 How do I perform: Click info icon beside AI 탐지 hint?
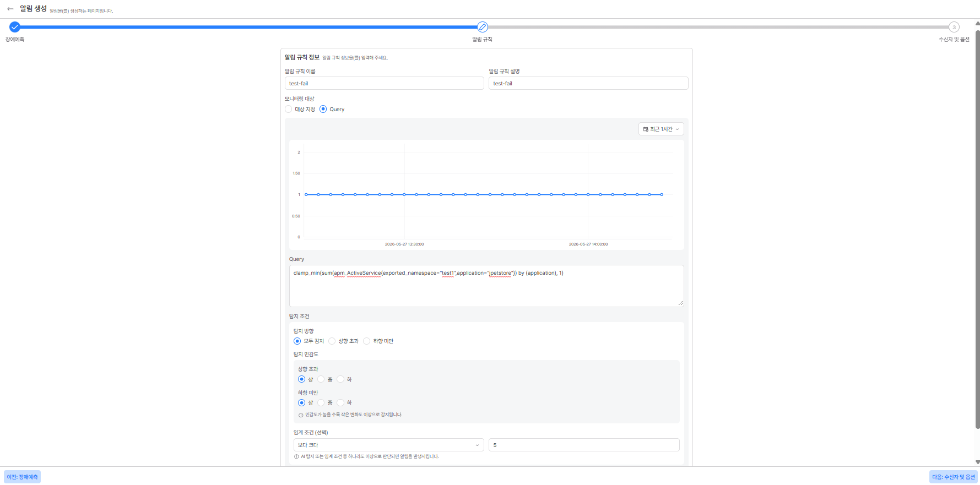click(x=296, y=456)
